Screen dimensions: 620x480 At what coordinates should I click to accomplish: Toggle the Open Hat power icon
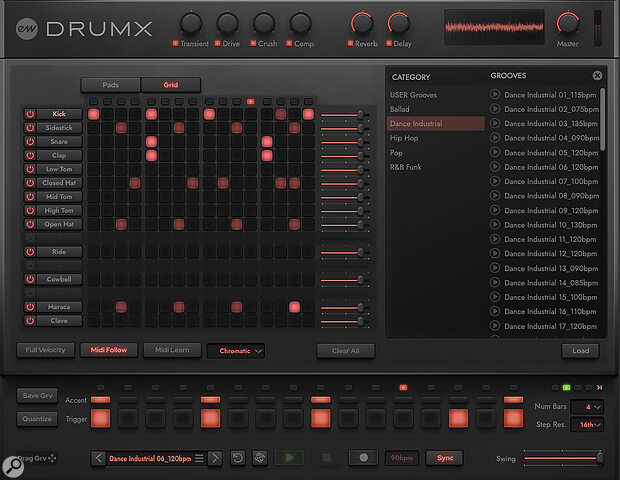click(x=30, y=225)
